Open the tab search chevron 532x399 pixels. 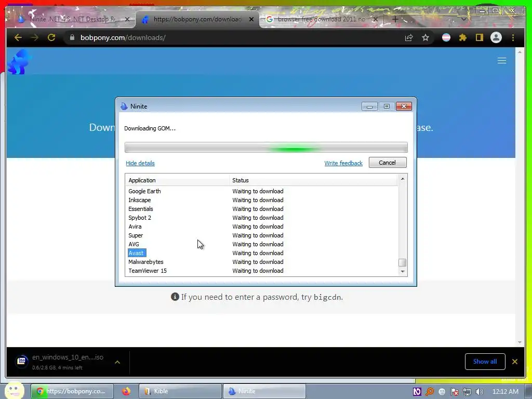pos(464,19)
